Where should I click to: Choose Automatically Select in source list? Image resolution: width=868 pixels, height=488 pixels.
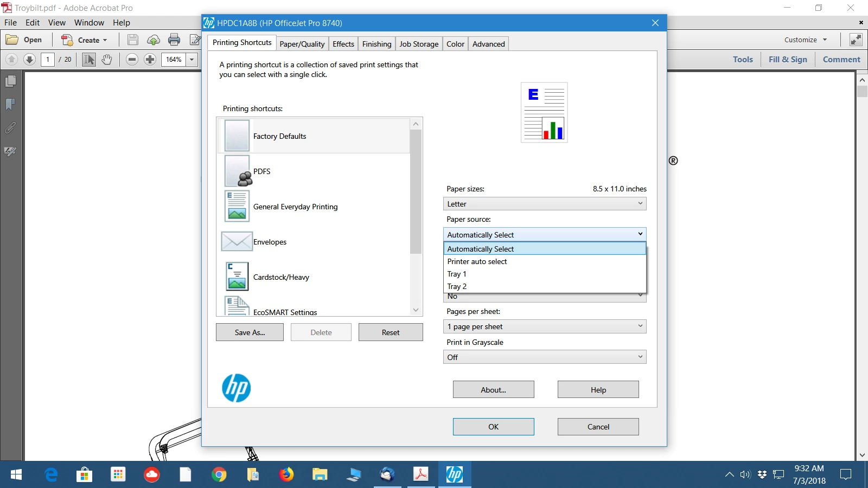[545, 249]
